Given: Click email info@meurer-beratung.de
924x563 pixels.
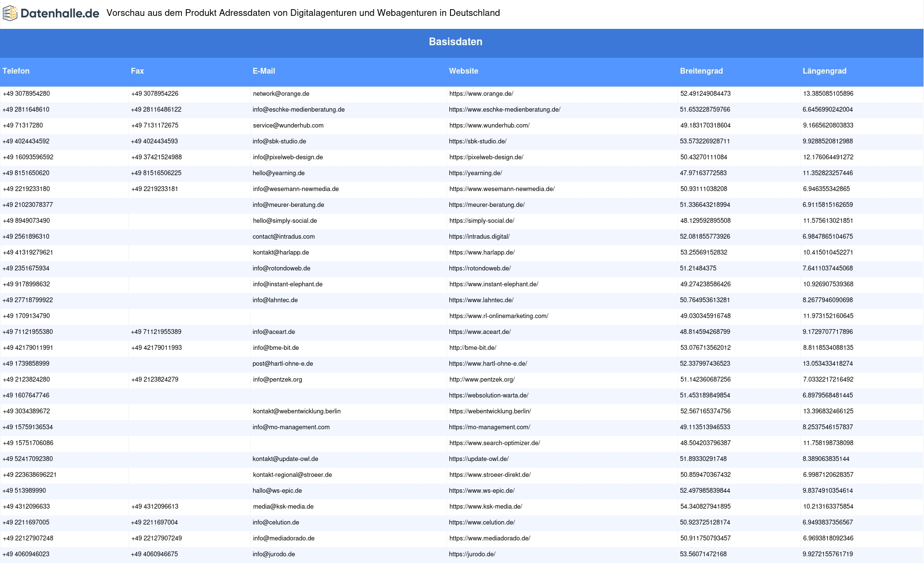Looking at the screenshot, I should (288, 205).
